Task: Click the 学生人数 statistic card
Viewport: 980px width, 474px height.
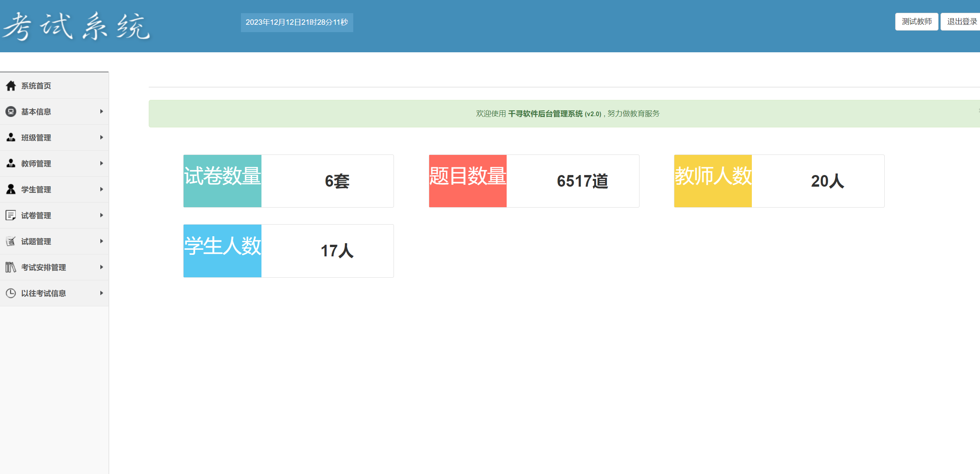Action: [x=288, y=251]
